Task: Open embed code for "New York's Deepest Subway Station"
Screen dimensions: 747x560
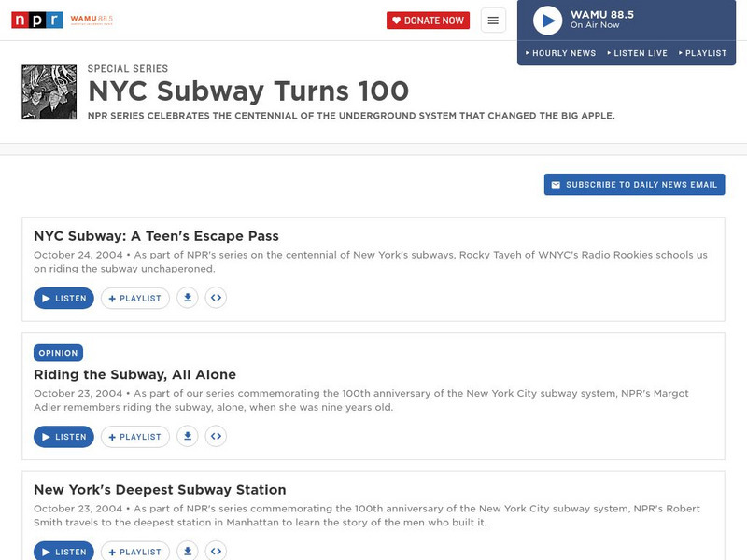Action: (216, 552)
